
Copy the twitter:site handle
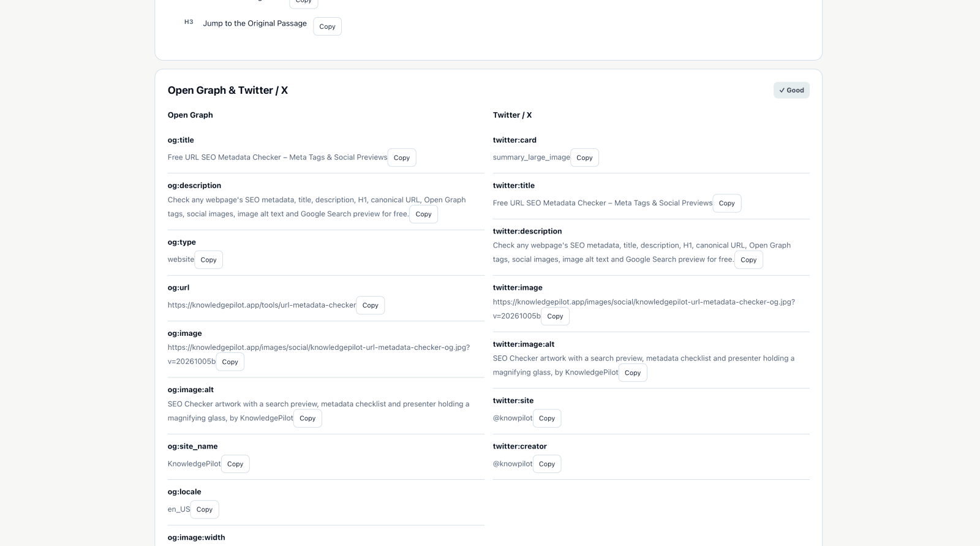tap(547, 418)
